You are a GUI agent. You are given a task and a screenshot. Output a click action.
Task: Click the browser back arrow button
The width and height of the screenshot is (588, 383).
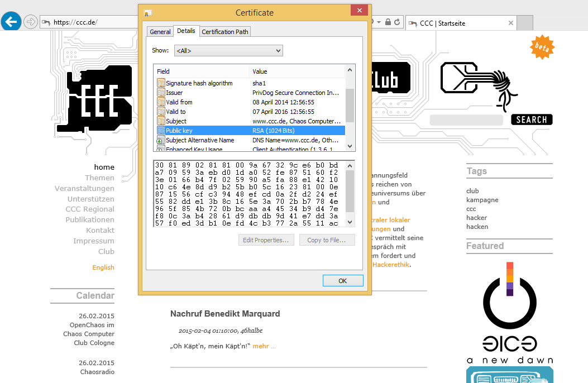(x=11, y=22)
